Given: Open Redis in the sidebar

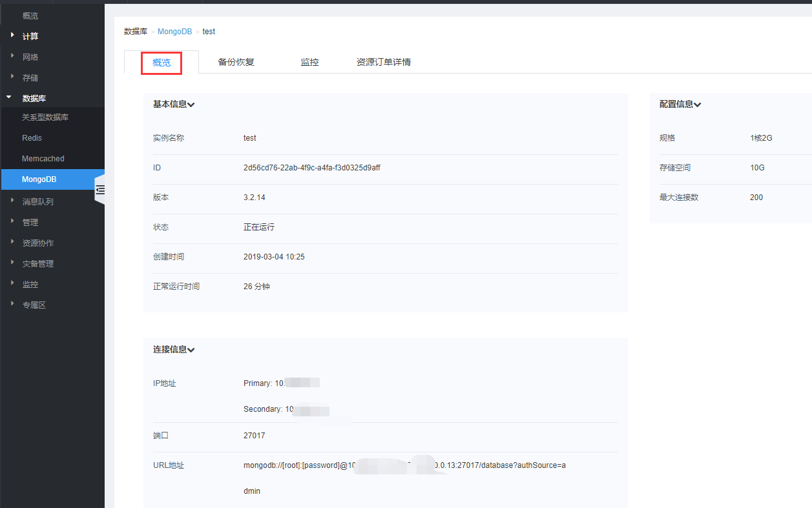Looking at the screenshot, I should (32, 138).
